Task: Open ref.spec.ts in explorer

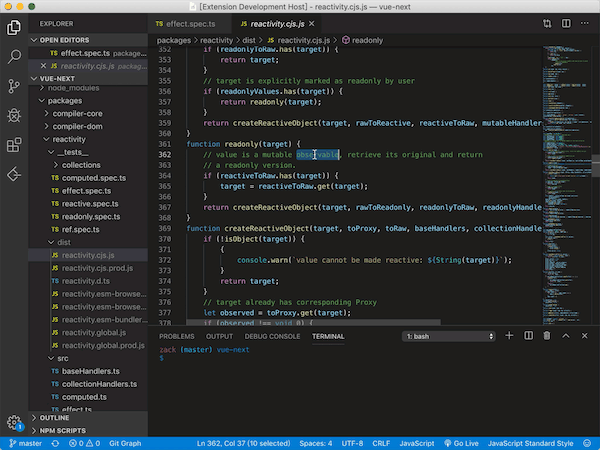Action: [x=88, y=229]
